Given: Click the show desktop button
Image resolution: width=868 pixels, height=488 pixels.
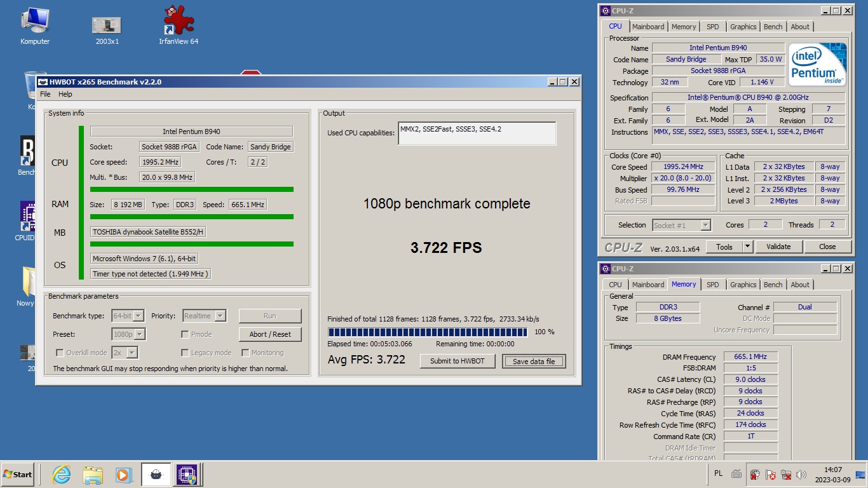Looking at the screenshot, I should (861, 474).
